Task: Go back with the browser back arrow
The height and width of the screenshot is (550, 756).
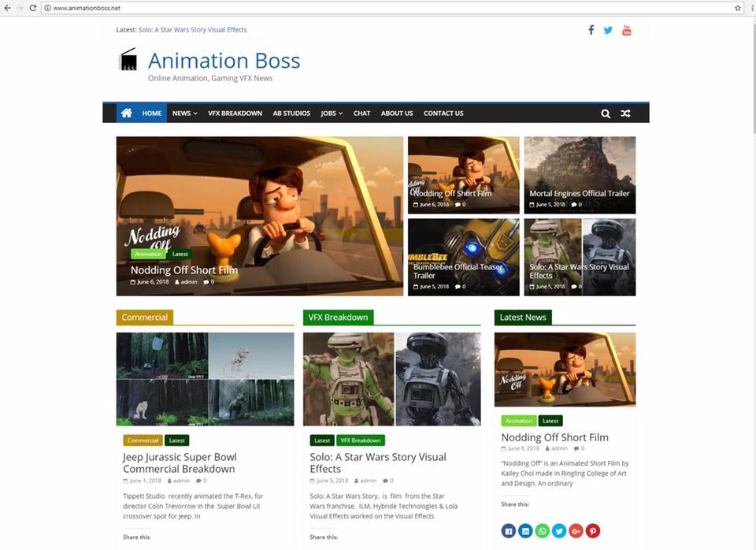Action: point(7,8)
